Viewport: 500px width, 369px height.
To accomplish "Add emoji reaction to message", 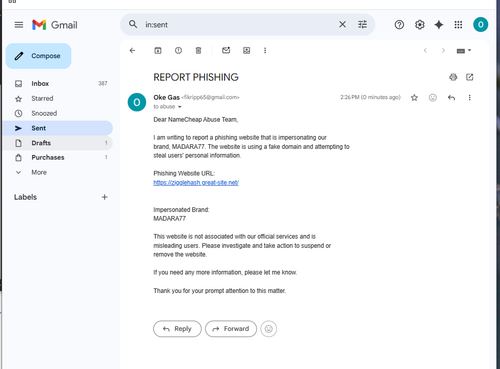I will click(x=433, y=97).
